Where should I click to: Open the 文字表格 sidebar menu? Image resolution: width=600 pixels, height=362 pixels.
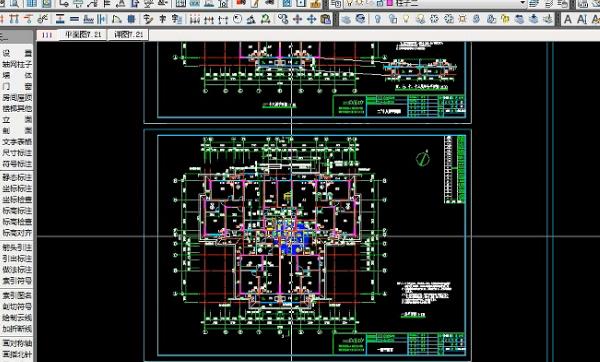(x=17, y=142)
